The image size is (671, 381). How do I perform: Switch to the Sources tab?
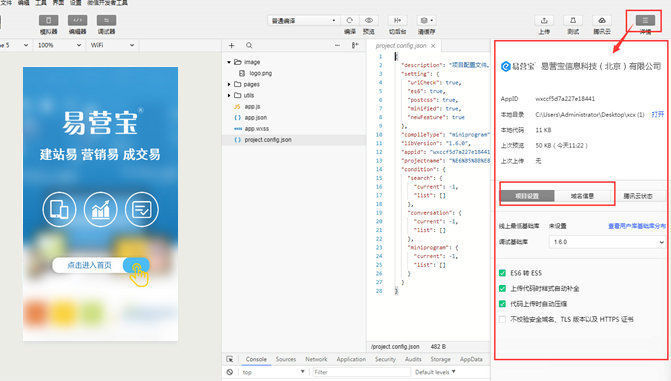[x=286, y=359]
